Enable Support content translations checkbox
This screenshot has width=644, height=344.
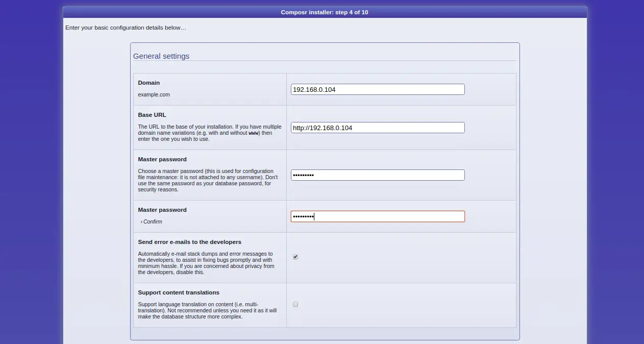[295, 304]
